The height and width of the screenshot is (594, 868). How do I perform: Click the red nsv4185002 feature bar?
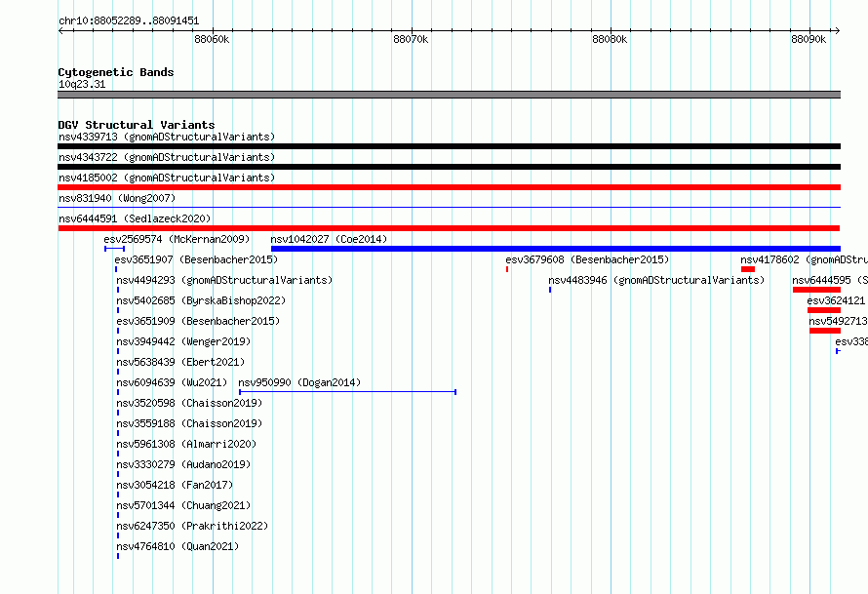(x=449, y=187)
